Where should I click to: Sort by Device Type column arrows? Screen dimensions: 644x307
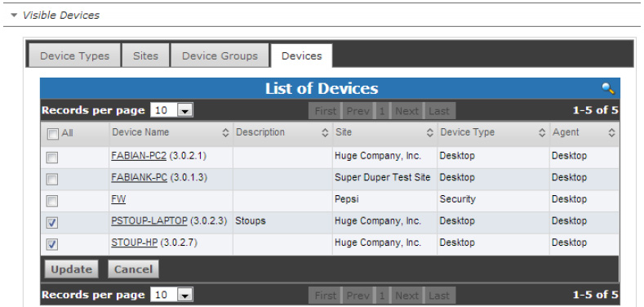pos(542,133)
